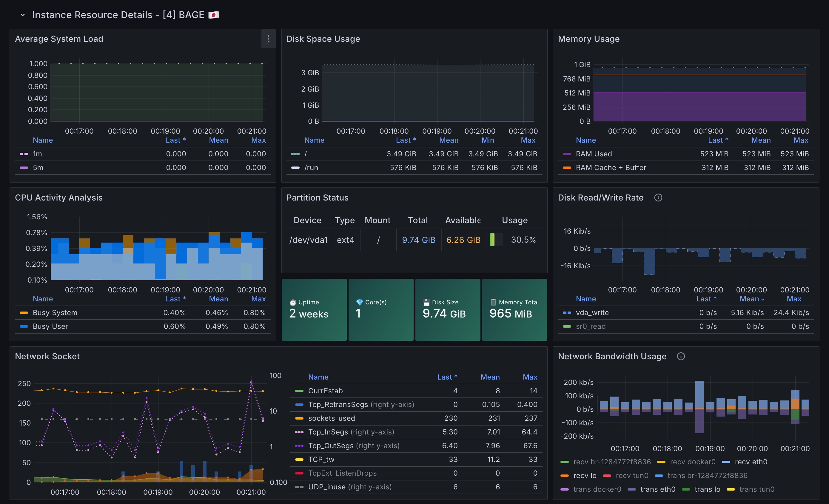Toggle RAM Used series visibility

tap(594, 154)
